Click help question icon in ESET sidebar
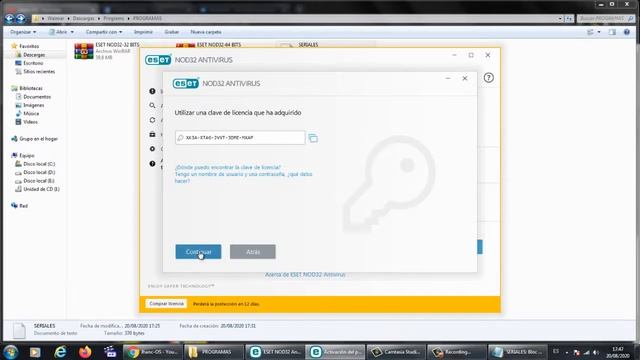The image size is (640, 360). 152,164
